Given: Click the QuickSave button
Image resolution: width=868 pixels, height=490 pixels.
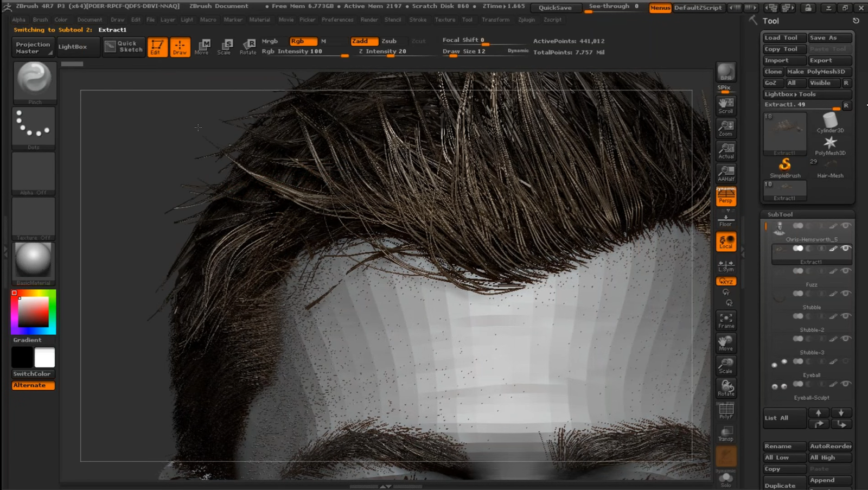Looking at the screenshot, I should pos(555,8).
